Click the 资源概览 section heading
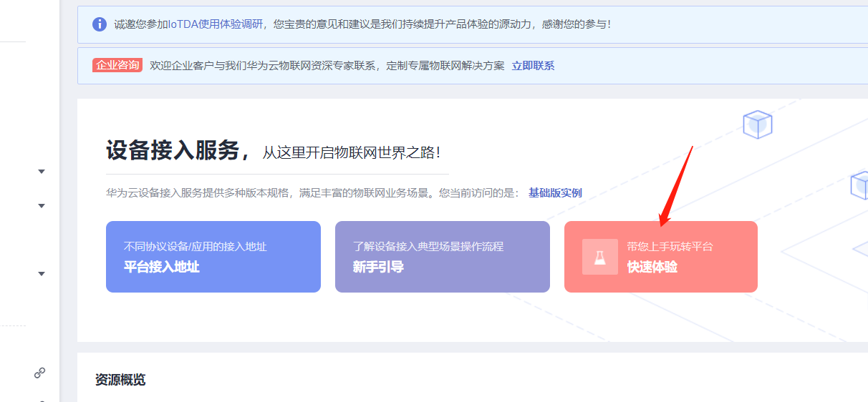The image size is (868, 402). click(x=120, y=380)
